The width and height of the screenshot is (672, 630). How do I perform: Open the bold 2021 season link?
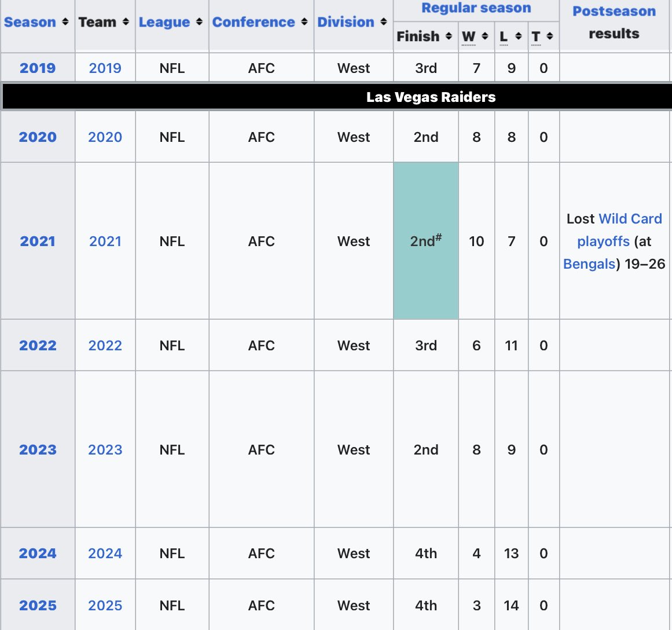pyautogui.click(x=38, y=241)
